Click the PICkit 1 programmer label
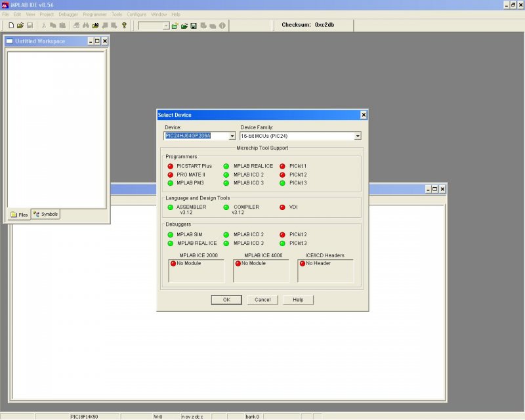 (x=298, y=166)
